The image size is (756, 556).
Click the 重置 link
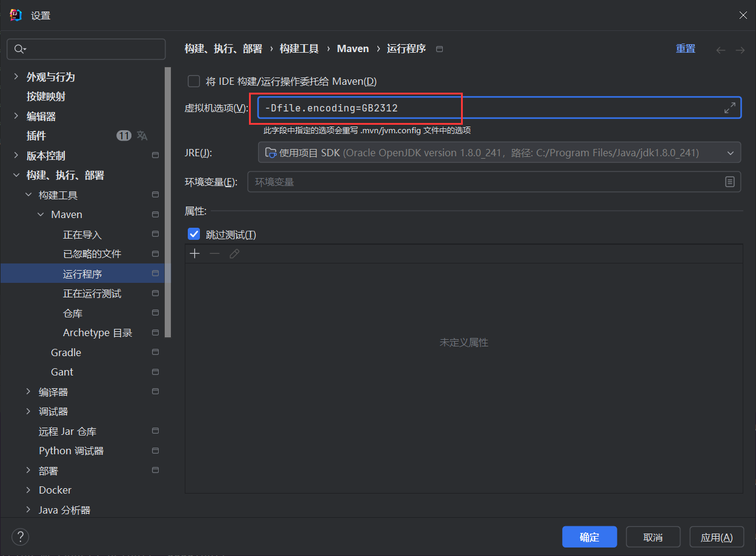(x=686, y=48)
